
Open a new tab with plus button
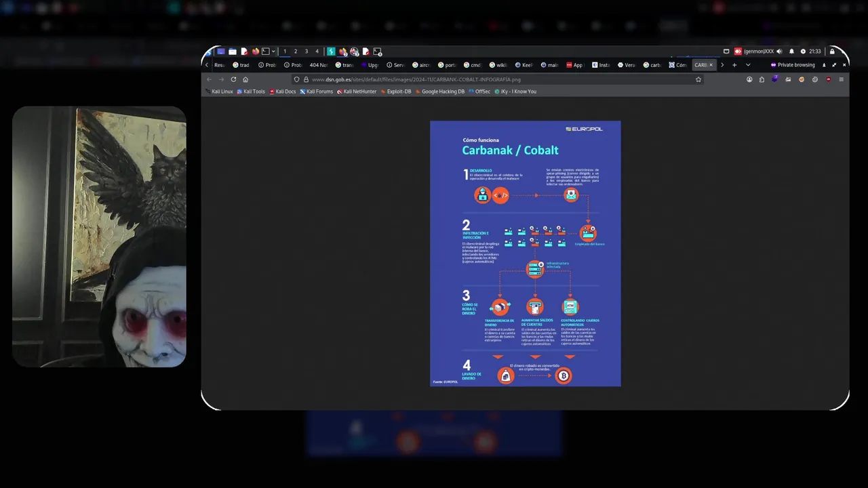(734, 65)
